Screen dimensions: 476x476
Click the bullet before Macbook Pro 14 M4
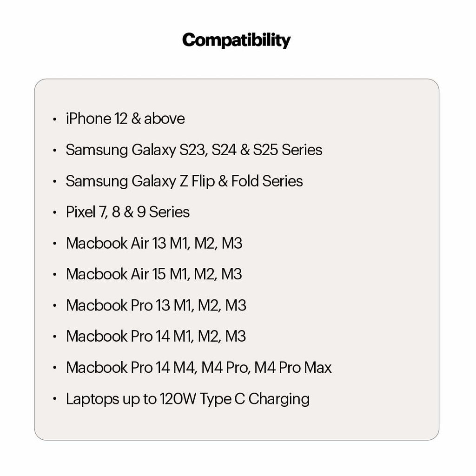pyautogui.click(x=55, y=368)
